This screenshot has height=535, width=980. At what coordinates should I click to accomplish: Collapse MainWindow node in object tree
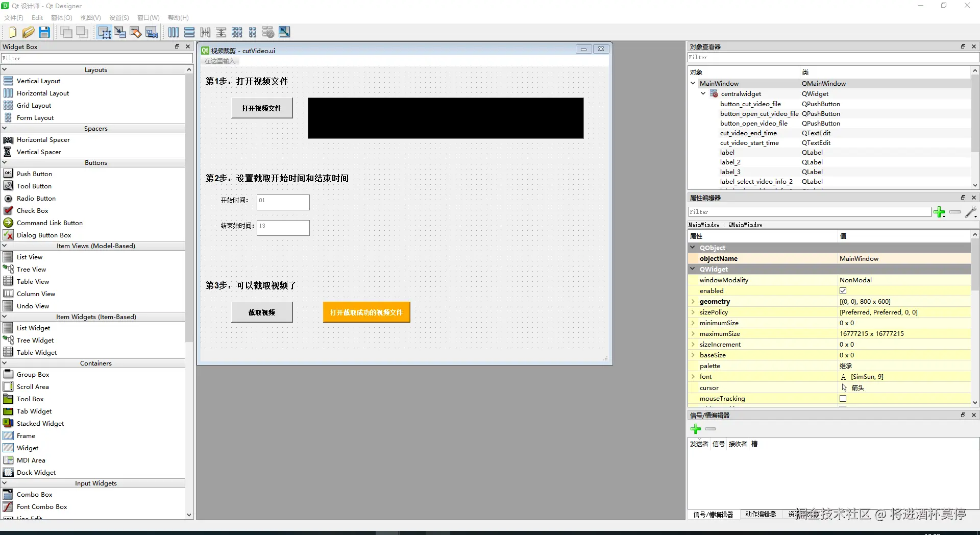693,83
